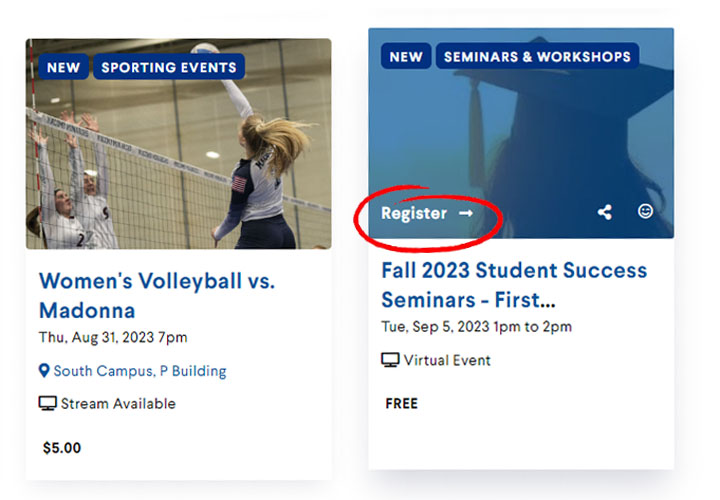Image resolution: width=720 pixels, height=500 pixels.
Task: Click the $5.00 price on the volleyball card
Action: point(62,448)
